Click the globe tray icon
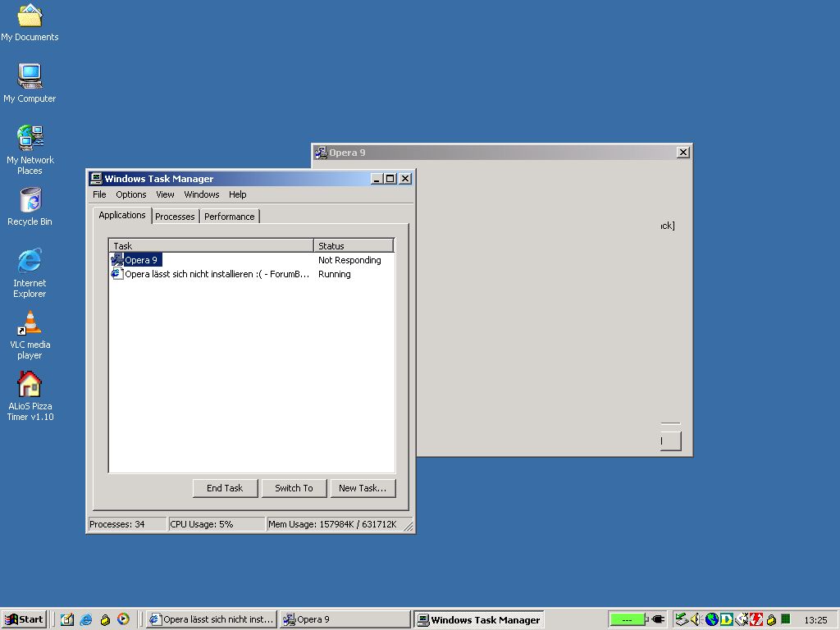 pyautogui.click(x=711, y=619)
